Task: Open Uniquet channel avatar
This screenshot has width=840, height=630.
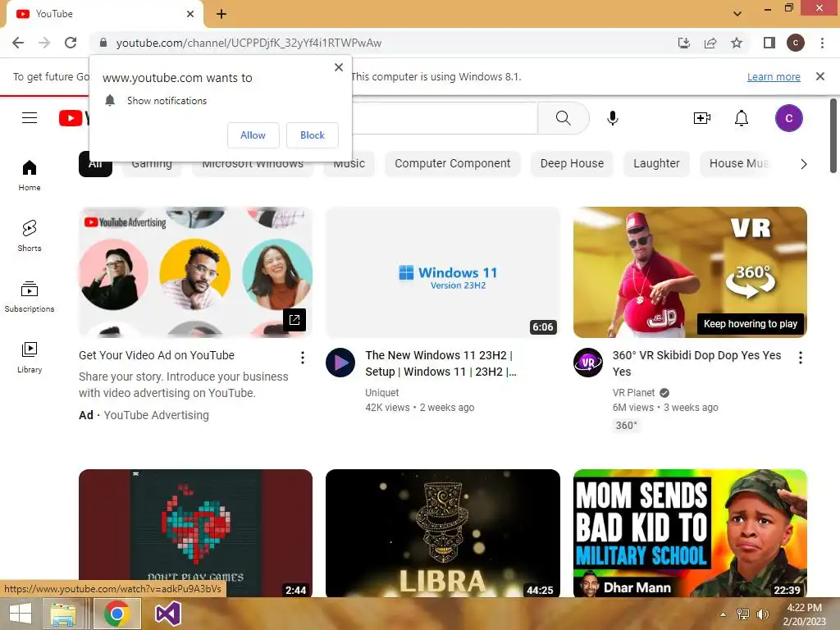Action: click(x=340, y=363)
